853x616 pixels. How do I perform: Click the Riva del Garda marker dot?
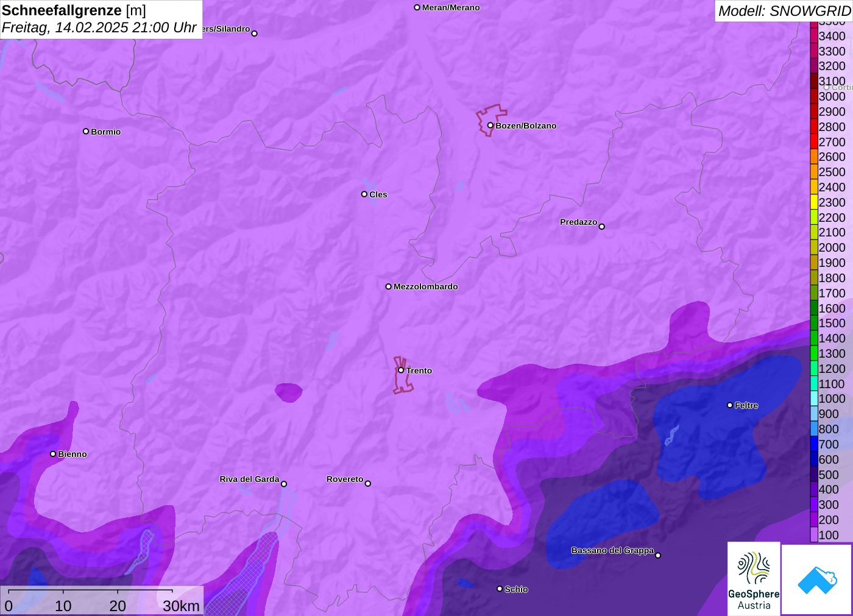(x=284, y=484)
